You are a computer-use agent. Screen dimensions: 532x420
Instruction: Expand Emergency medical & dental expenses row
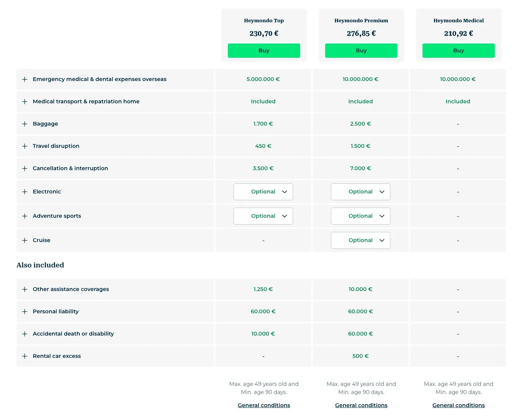coord(25,79)
